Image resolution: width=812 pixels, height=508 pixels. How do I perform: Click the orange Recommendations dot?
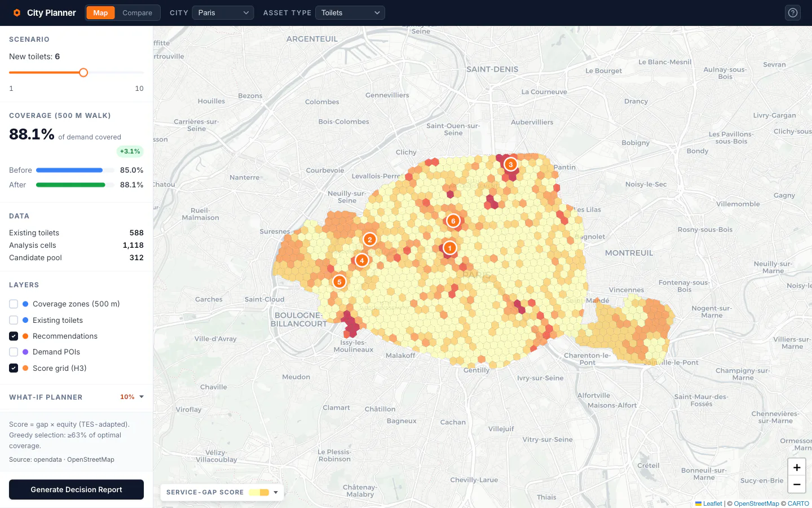coord(25,336)
